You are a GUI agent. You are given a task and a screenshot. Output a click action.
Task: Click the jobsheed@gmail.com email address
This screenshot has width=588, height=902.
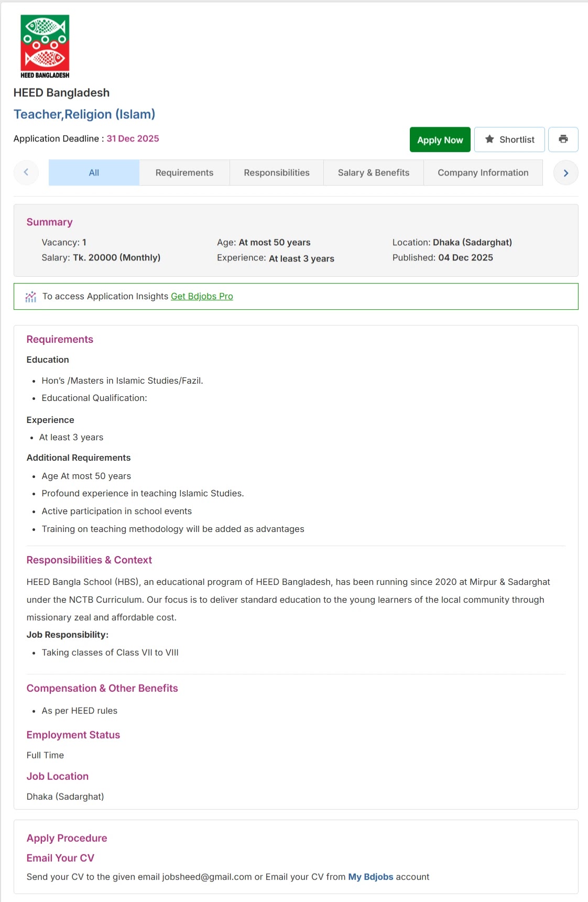[207, 877]
